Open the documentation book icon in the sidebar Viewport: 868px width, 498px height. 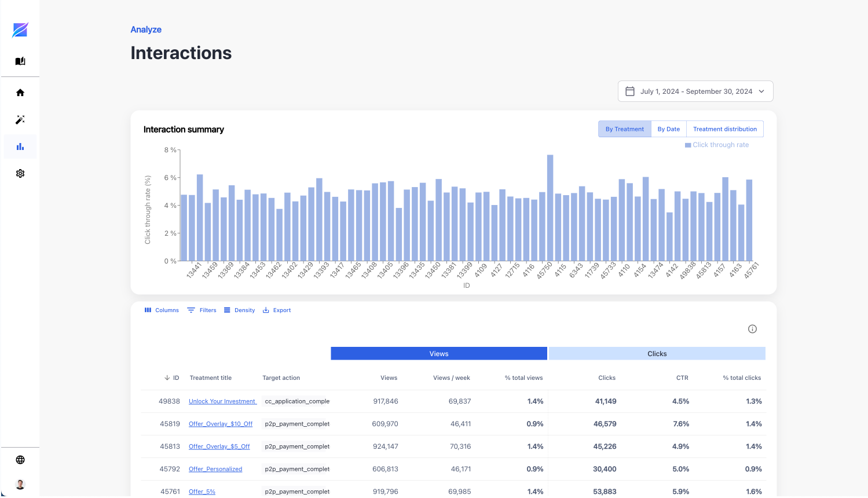coord(20,61)
